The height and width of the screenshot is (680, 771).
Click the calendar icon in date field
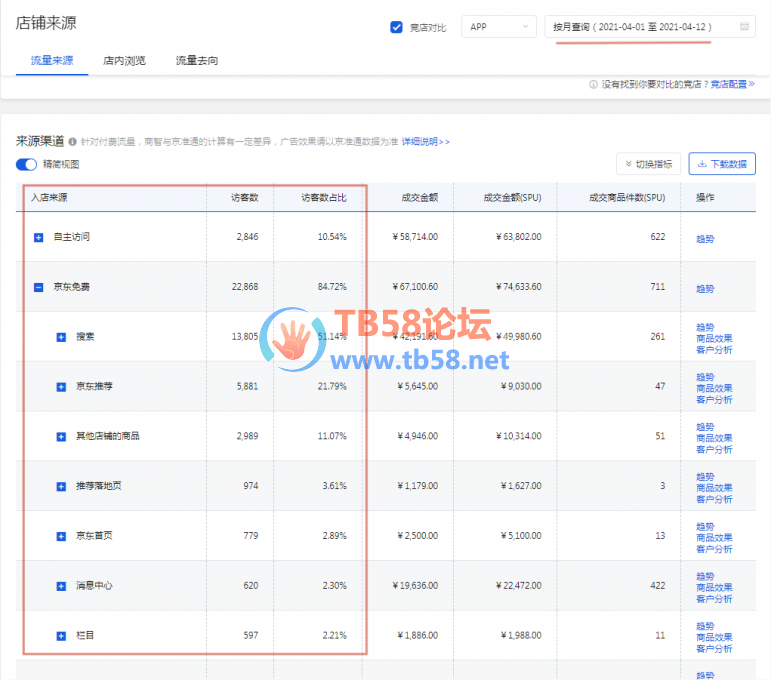744,27
